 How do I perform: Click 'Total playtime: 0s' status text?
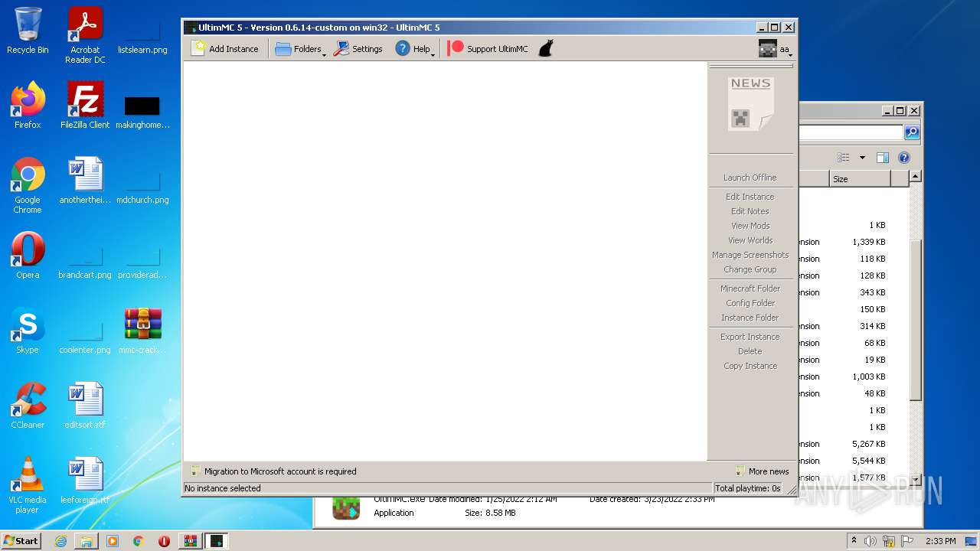748,488
